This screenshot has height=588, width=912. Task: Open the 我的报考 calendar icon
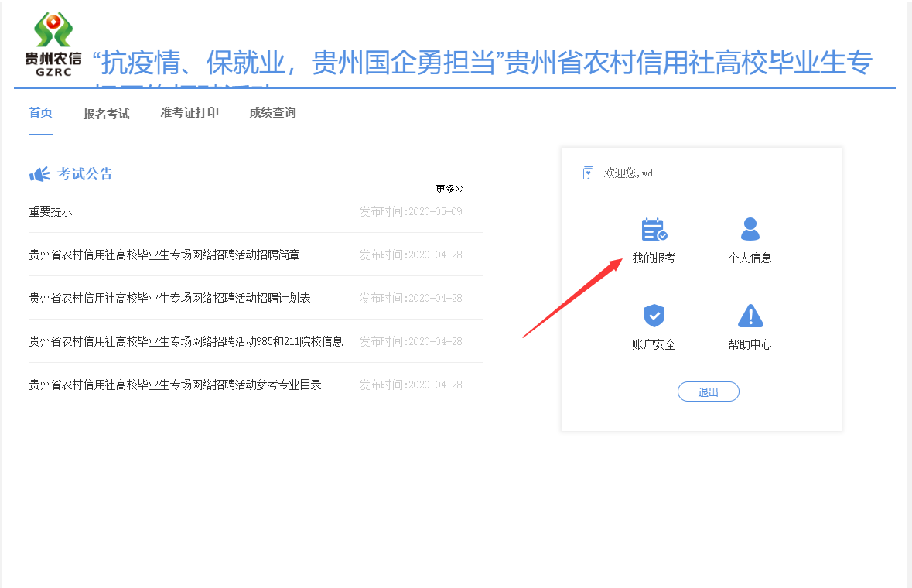click(654, 230)
